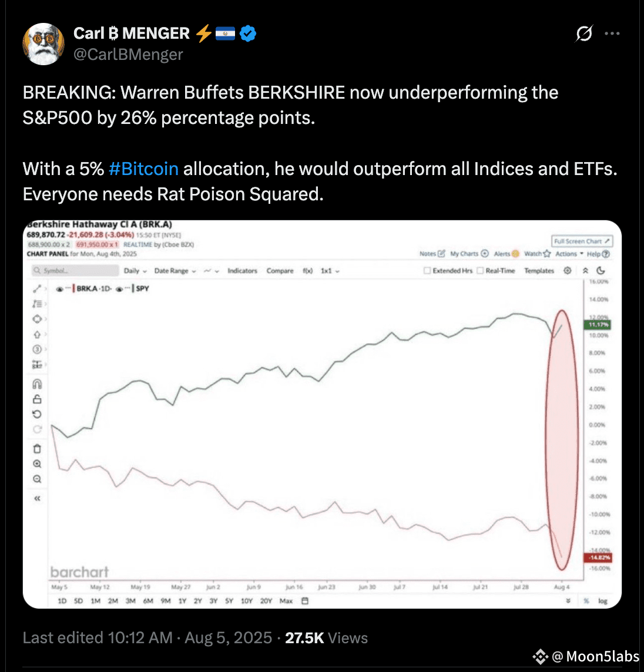
Task: Open the Daily interval dropdown
Action: point(135,271)
